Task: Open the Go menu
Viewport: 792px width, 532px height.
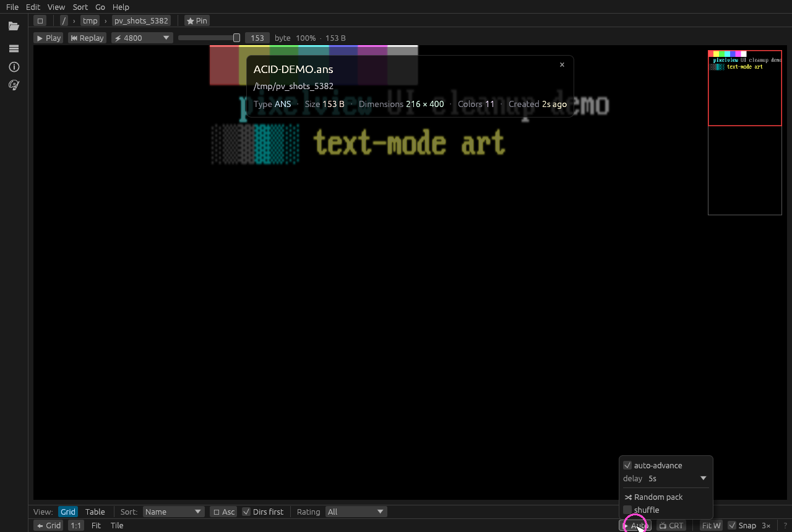Action: point(100,7)
